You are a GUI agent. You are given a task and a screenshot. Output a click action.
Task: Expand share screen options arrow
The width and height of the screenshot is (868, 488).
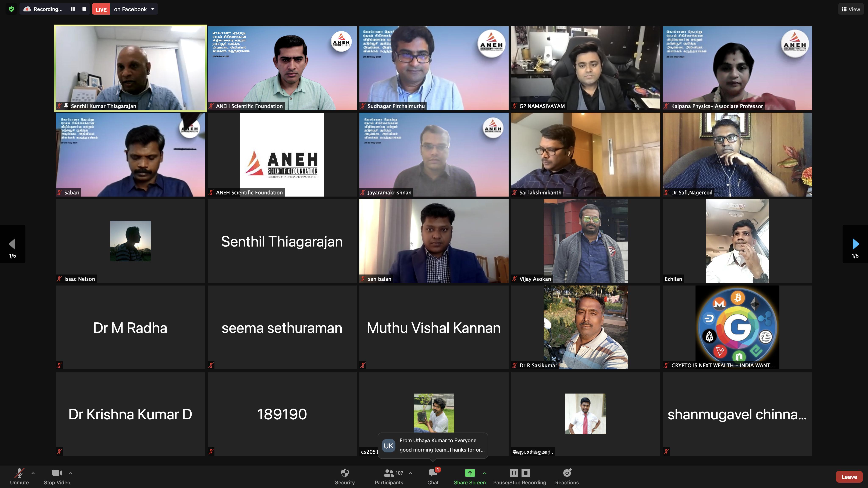pos(485,473)
